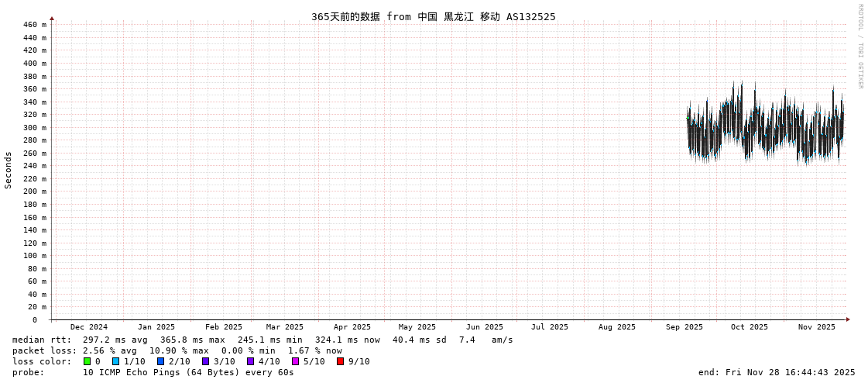Click the x-axis arrow at right end
Screen dimensions: 868x383
[x=848, y=319]
